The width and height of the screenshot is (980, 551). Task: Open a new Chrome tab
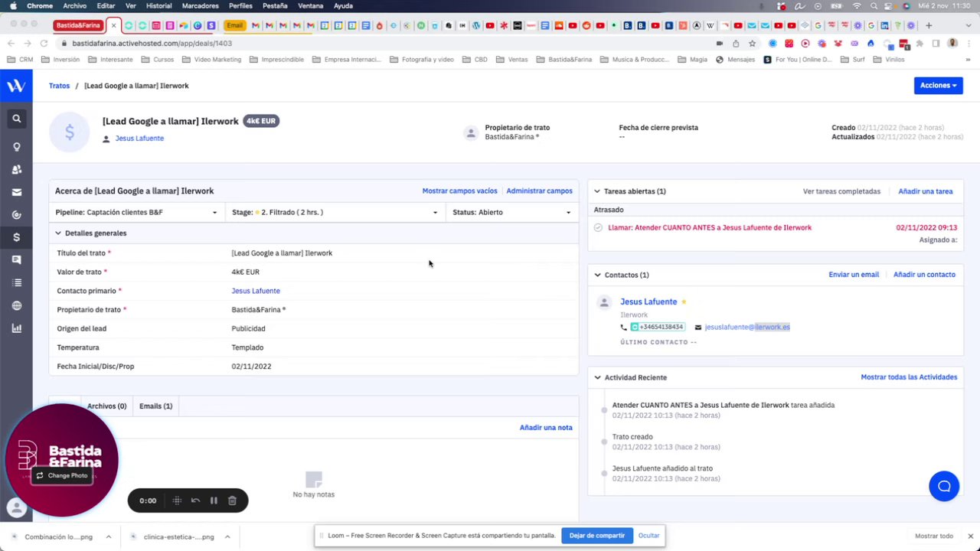point(929,25)
